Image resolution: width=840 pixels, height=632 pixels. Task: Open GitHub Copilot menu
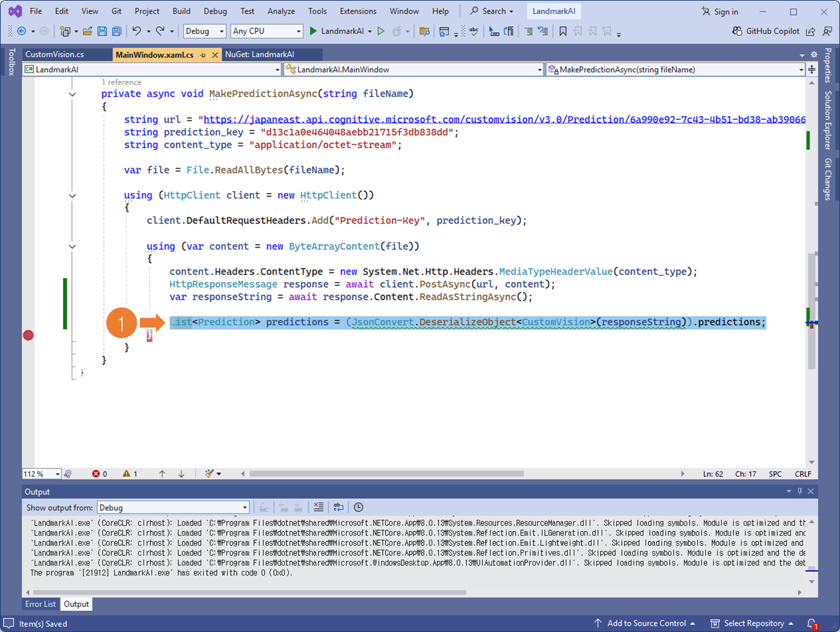765,31
